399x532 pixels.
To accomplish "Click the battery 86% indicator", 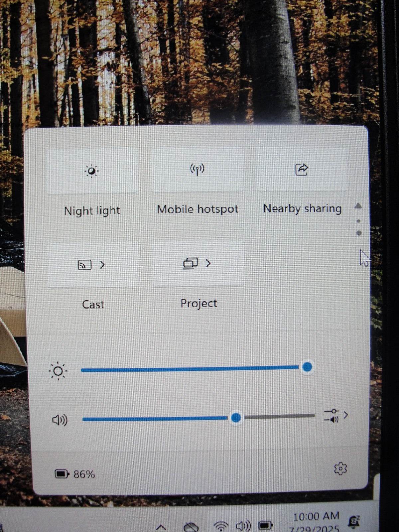I will (x=75, y=474).
